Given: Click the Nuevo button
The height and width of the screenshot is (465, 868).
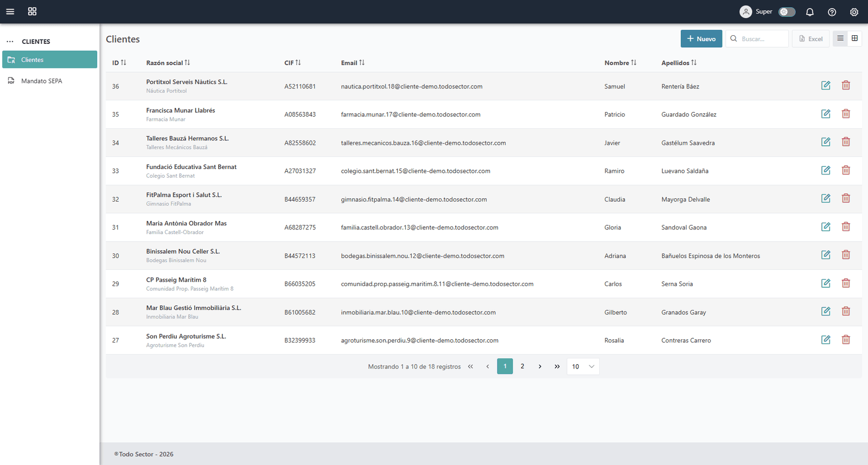Looking at the screenshot, I should click(x=701, y=38).
